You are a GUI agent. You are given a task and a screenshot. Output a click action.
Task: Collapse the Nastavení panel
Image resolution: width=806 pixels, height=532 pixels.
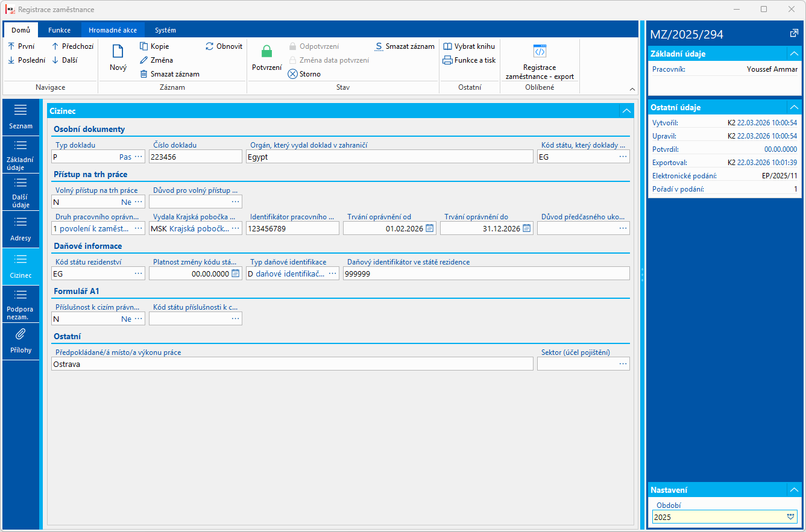(x=794, y=490)
